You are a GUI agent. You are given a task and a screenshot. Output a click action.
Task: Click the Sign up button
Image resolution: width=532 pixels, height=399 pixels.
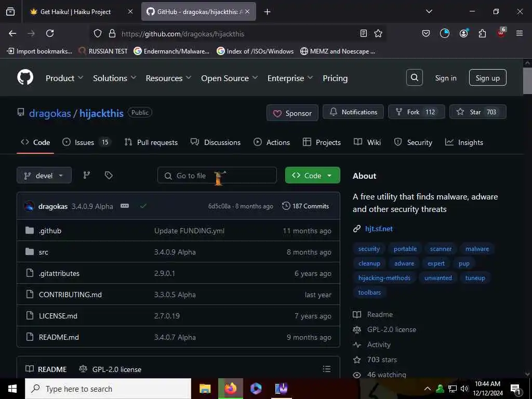487,78
